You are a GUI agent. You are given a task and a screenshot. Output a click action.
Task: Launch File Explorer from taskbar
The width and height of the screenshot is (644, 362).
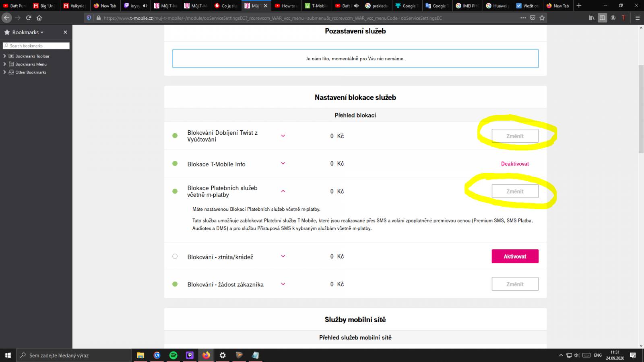click(140, 355)
